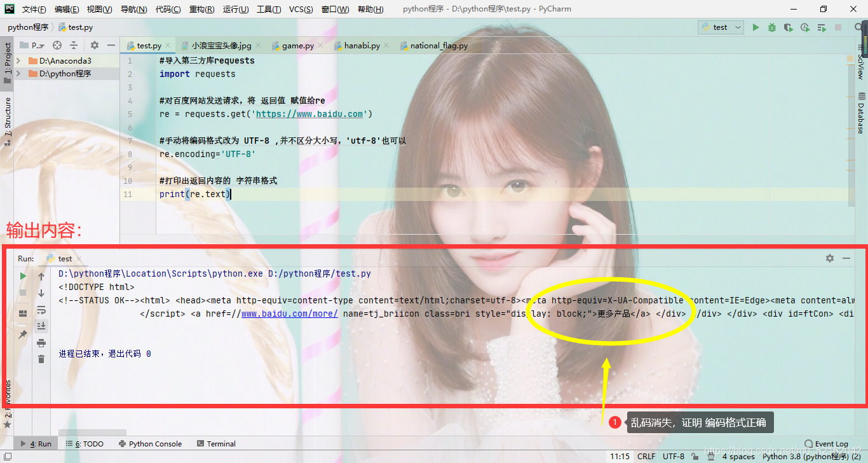Open the test run configuration dropdown
868x463 pixels.
tap(721, 27)
